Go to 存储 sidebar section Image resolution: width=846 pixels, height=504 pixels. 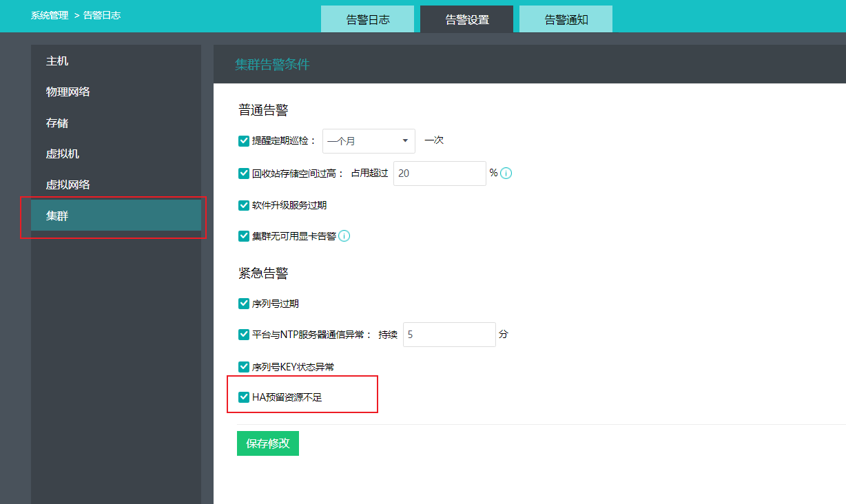pyautogui.click(x=116, y=123)
